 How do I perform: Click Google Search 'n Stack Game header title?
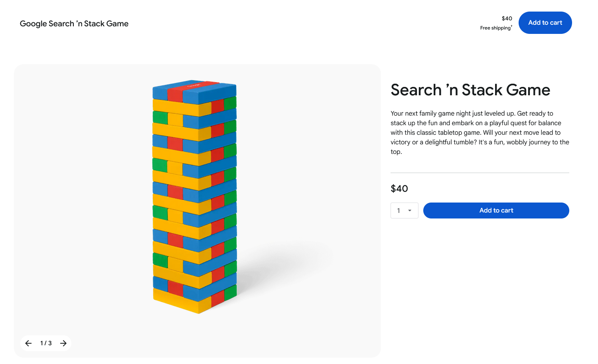tap(74, 24)
